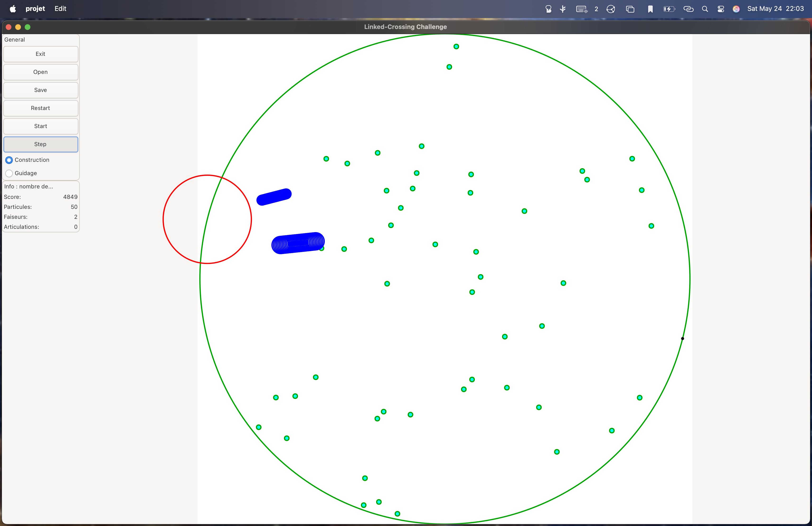Click the Linked-Crossing Challenge window title
Image resolution: width=812 pixels, height=526 pixels.
pos(405,27)
